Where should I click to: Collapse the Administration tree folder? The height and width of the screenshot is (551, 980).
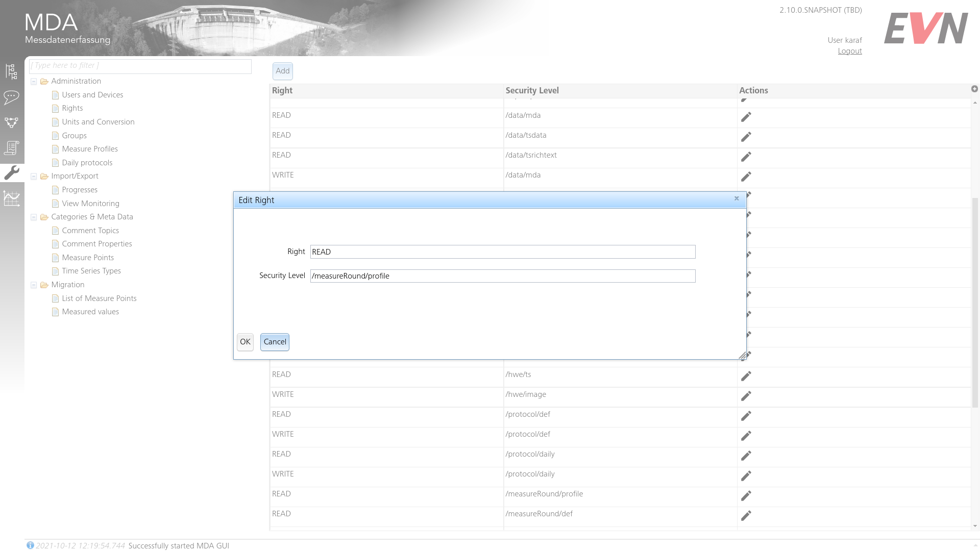(34, 81)
